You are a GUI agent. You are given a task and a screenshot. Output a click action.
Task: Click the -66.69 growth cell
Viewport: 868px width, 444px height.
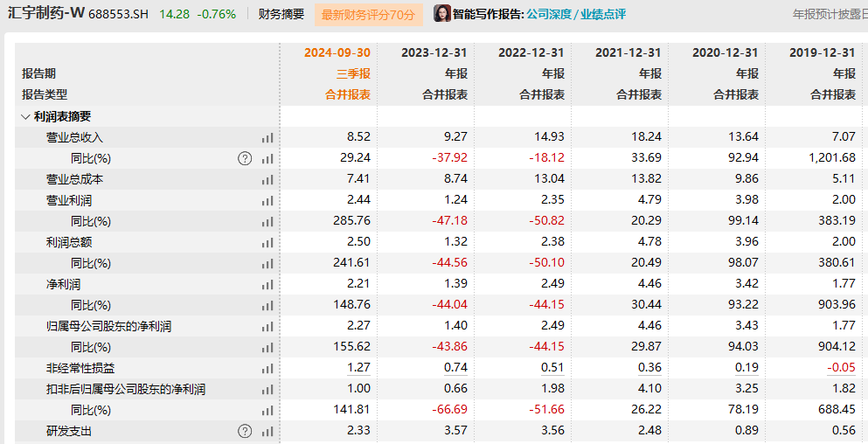point(449,410)
